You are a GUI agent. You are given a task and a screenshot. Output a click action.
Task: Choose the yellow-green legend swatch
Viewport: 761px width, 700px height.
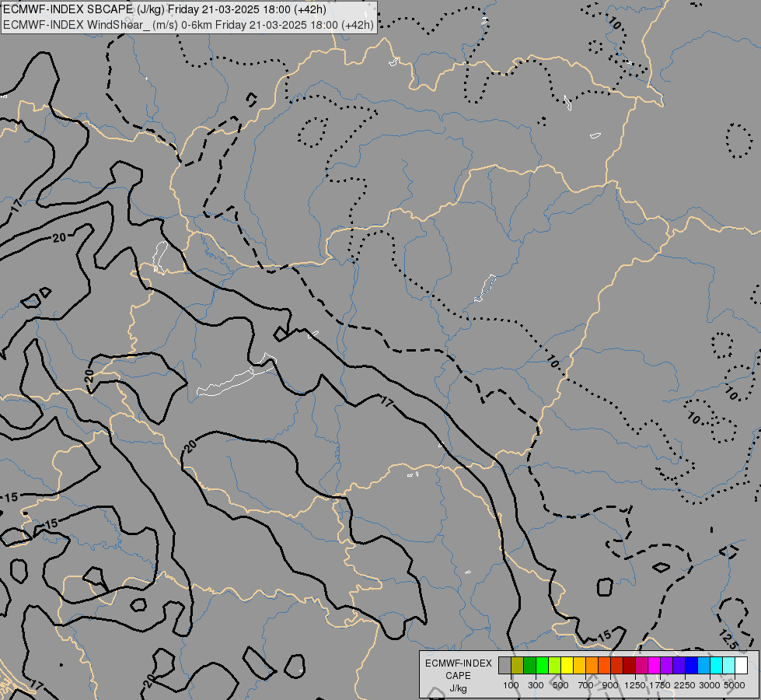tap(555, 666)
